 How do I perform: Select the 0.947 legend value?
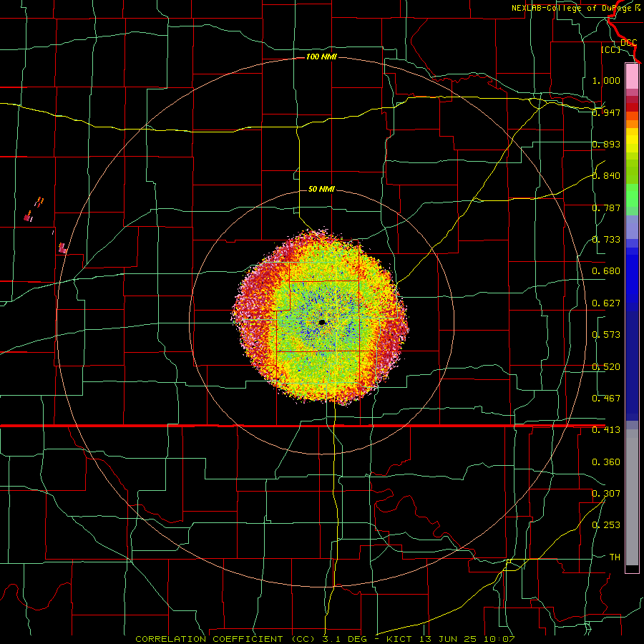606,112
